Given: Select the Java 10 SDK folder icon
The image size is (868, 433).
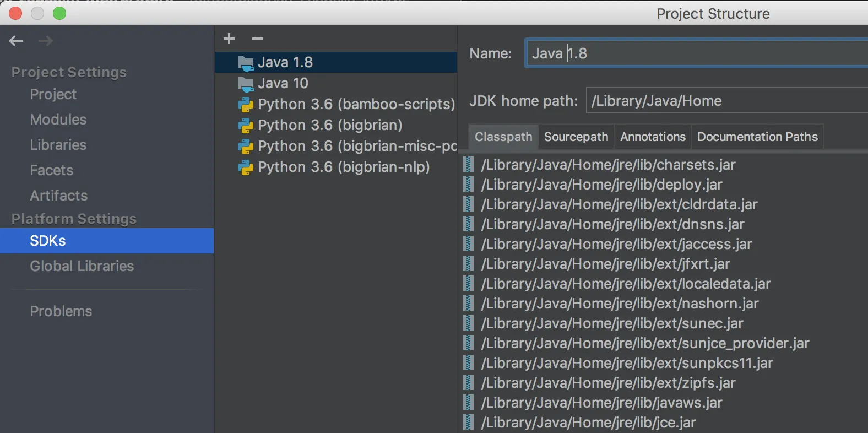Looking at the screenshot, I should click(246, 84).
